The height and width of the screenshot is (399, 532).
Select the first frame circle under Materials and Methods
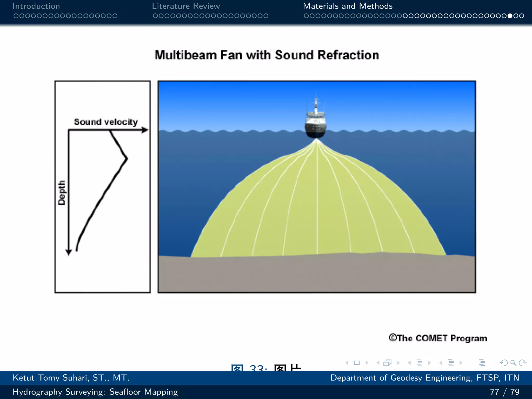pos(307,16)
